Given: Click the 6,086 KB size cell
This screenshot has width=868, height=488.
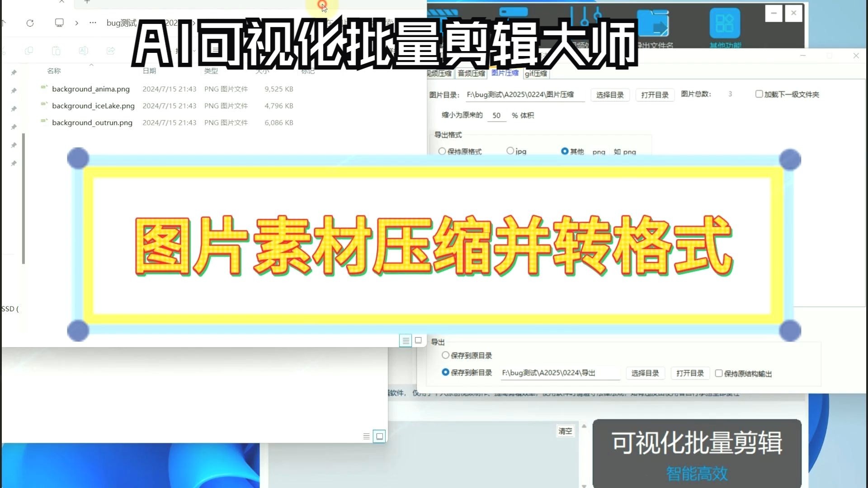Looking at the screenshot, I should click(279, 122).
